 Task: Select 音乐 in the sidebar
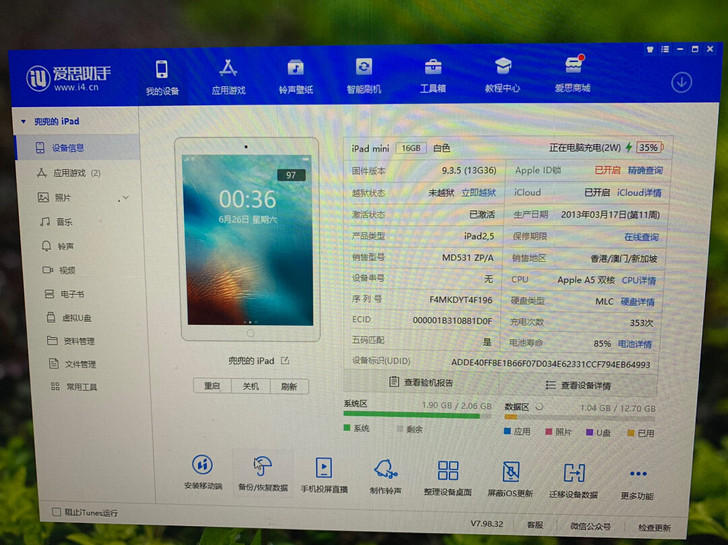(56, 222)
